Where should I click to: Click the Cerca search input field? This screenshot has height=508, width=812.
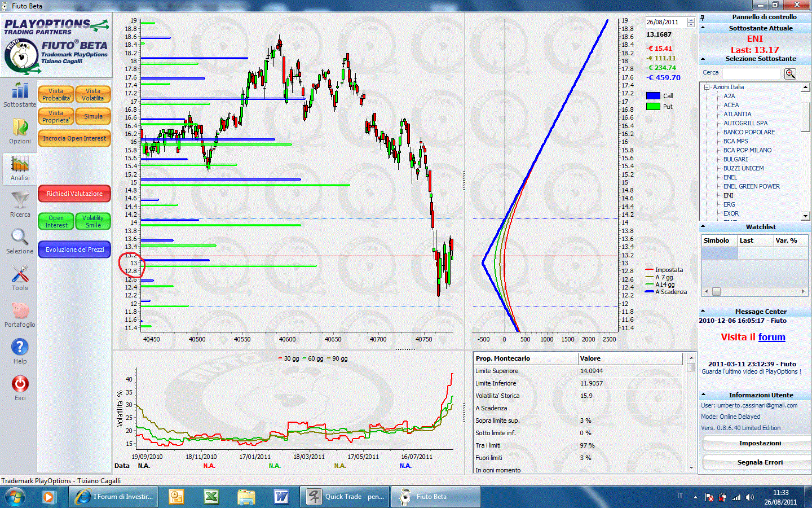point(751,73)
